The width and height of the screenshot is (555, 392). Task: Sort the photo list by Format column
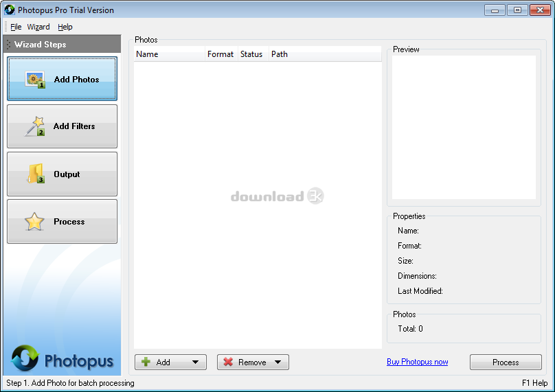[x=221, y=54]
